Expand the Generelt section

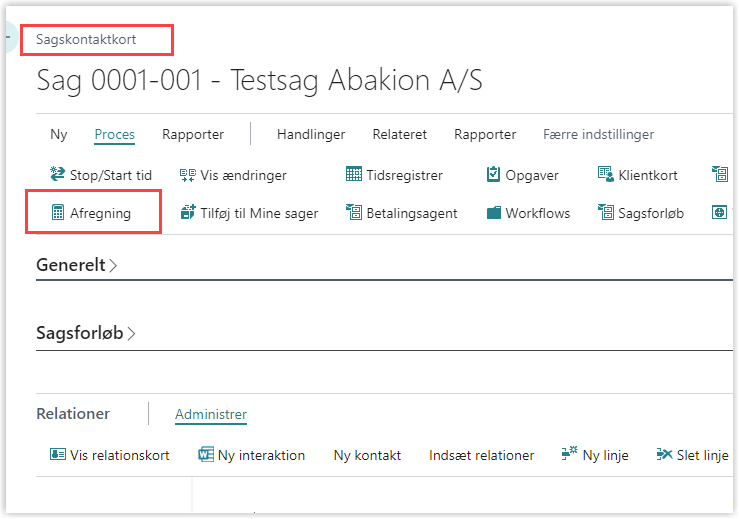tap(76, 266)
